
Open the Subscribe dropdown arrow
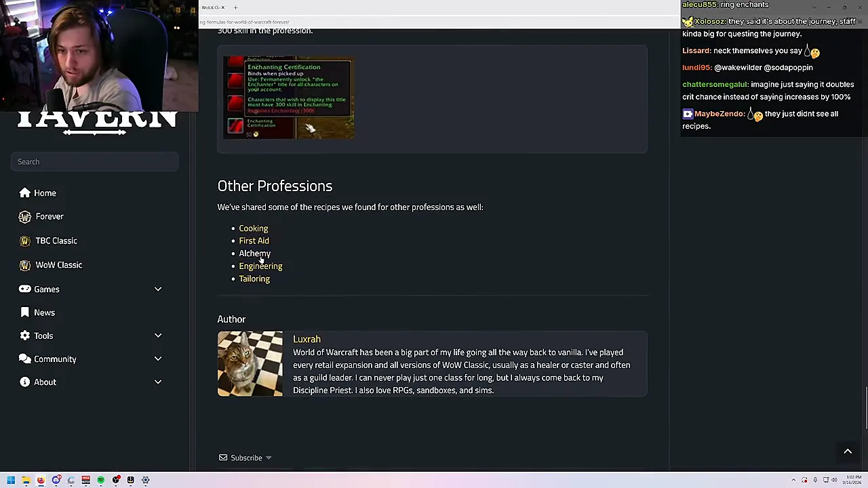[269, 458]
